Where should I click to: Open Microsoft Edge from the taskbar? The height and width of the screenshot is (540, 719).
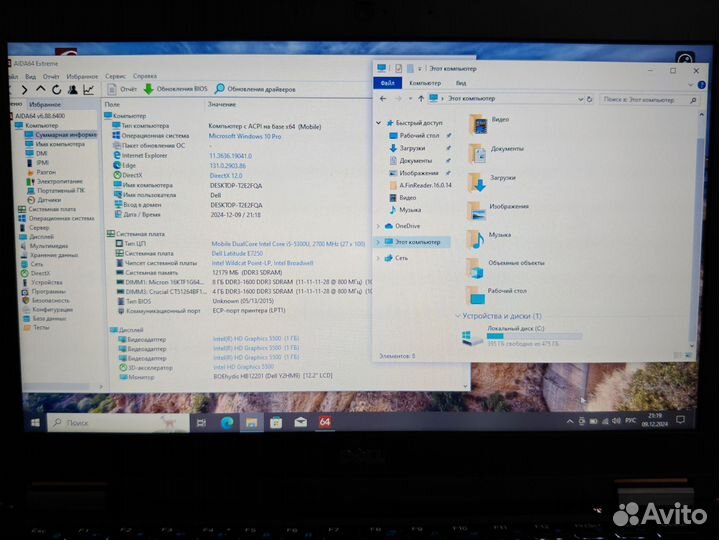click(227, 422)
